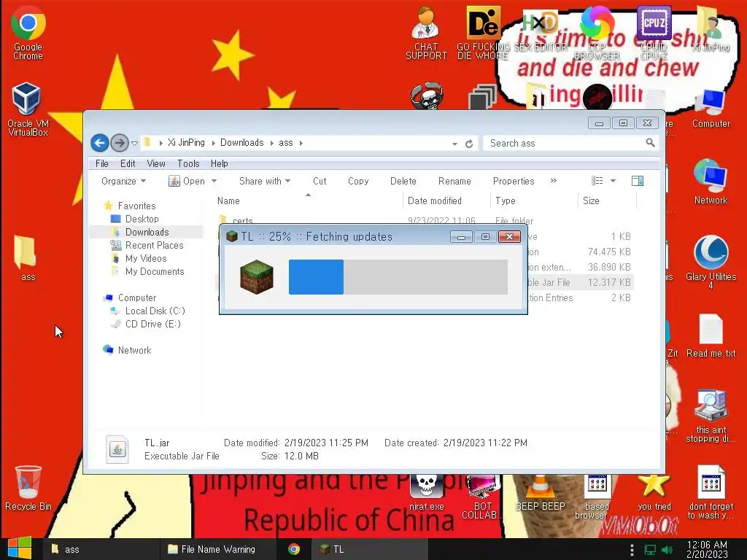Open the Help menu
The height and width of the screenshot is (560, 747).
coord(219,163)
